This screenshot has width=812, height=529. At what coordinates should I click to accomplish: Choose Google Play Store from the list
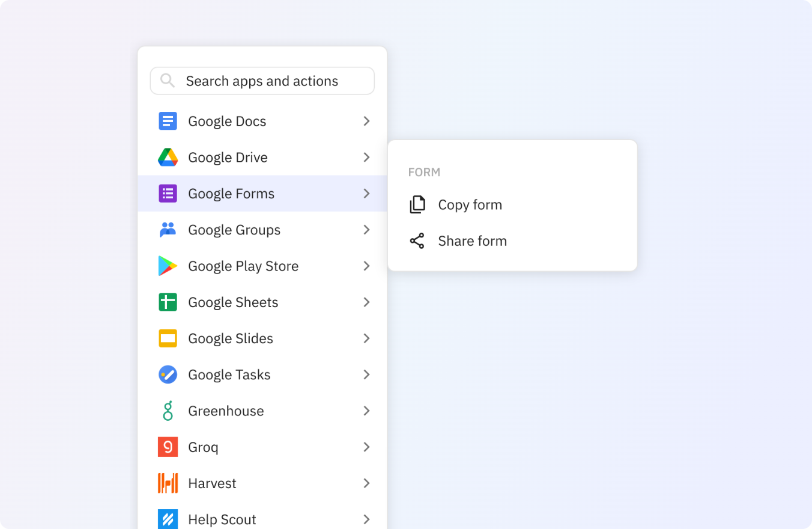point(262,266)
